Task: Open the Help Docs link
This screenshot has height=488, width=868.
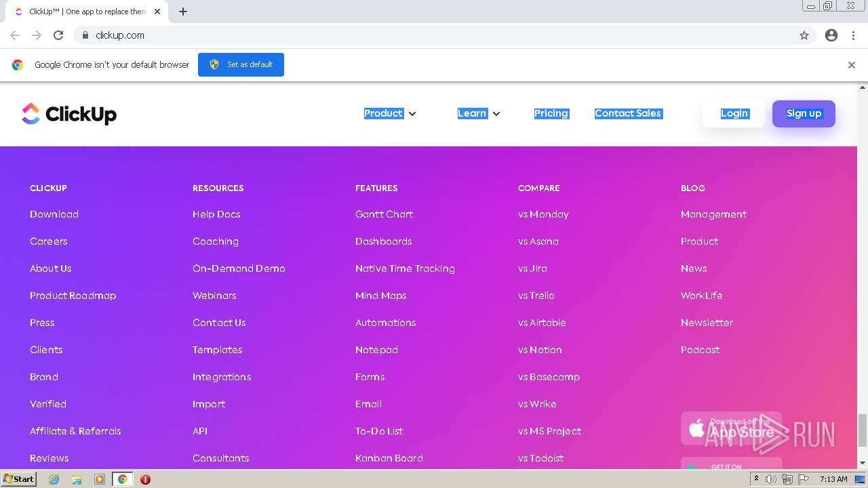Action: pos(216,214)
